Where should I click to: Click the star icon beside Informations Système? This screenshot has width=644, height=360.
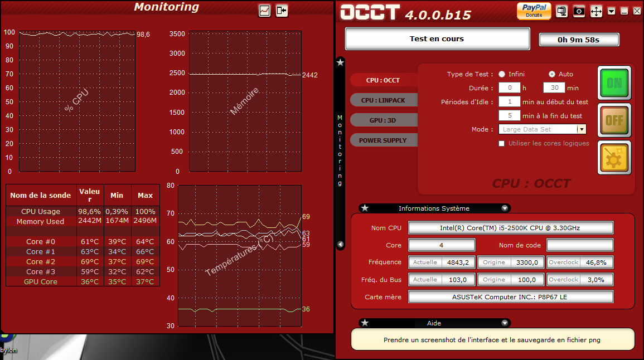[365, 208]
